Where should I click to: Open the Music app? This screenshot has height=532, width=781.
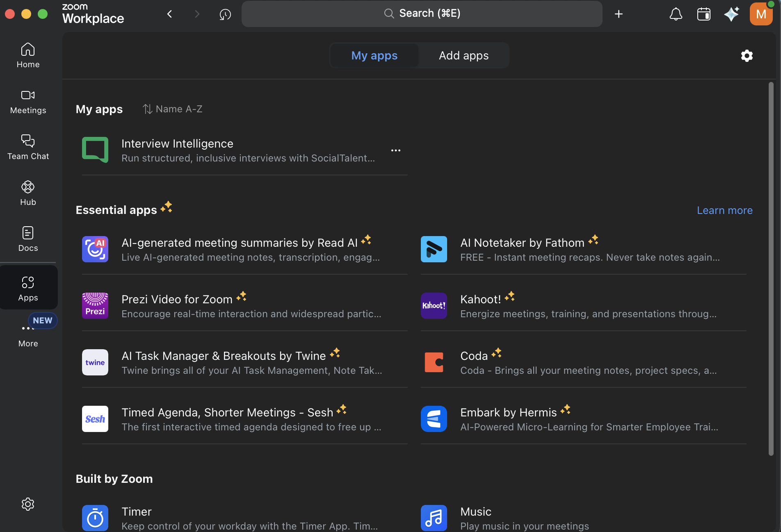pos(475,512)
